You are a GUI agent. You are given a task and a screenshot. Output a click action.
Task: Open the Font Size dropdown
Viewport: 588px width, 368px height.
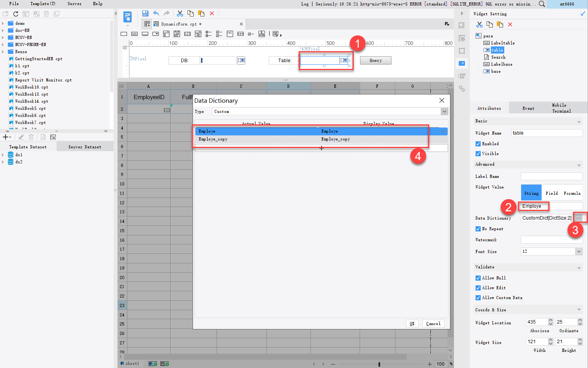(579, 251)
